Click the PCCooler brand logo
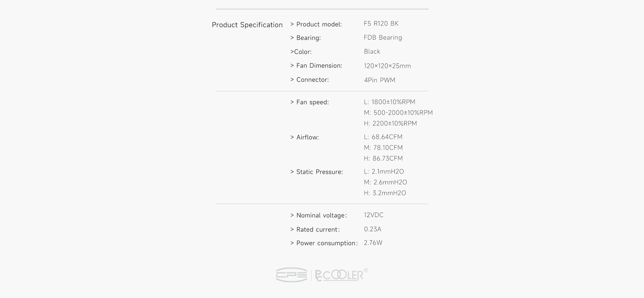 click(x=340, y=275)
